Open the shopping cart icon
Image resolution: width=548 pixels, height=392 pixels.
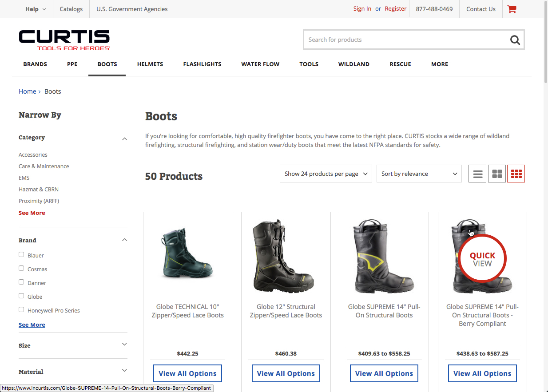(512, 9)
